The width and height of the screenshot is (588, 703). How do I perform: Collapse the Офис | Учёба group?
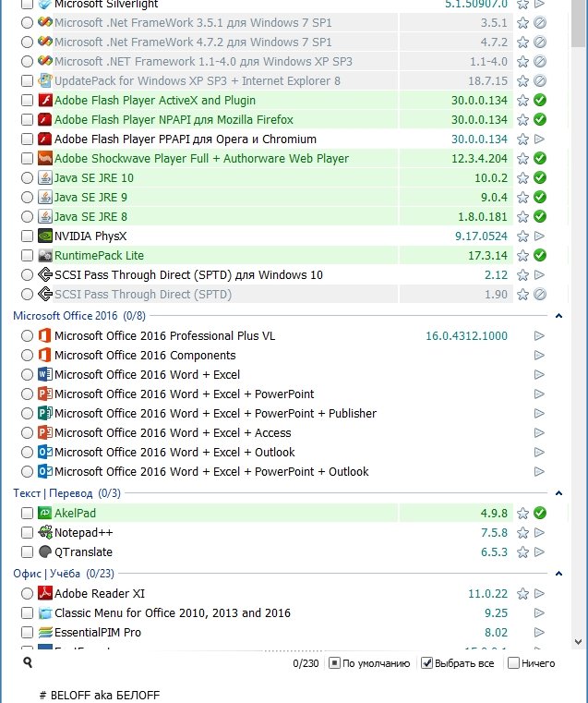(558, 574)
